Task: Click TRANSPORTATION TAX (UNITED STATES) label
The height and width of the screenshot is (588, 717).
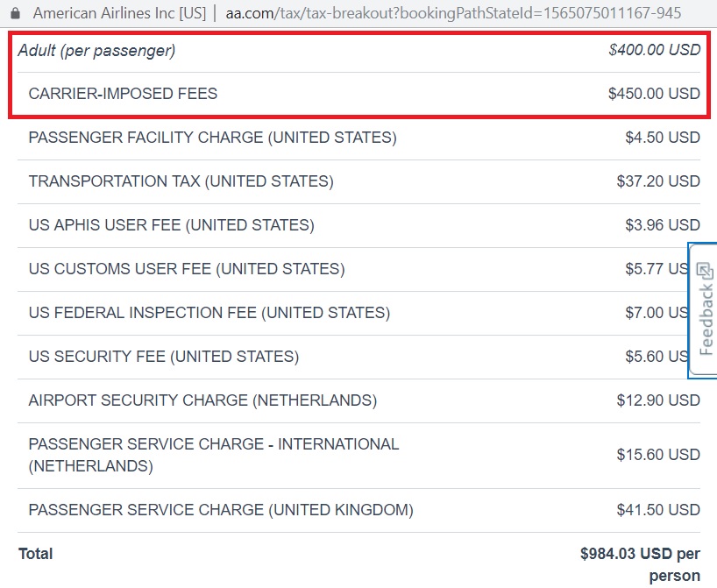Action: 181,181
